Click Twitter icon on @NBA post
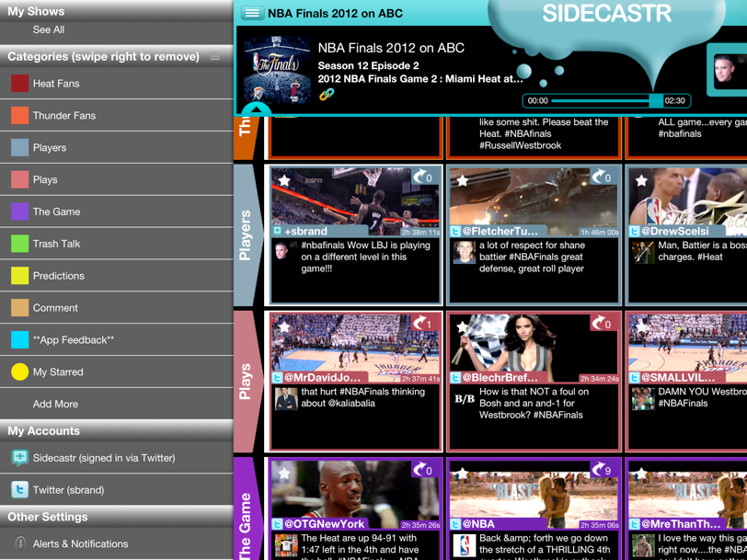Viewport: 747px width, 560px height. coord(456,524)
